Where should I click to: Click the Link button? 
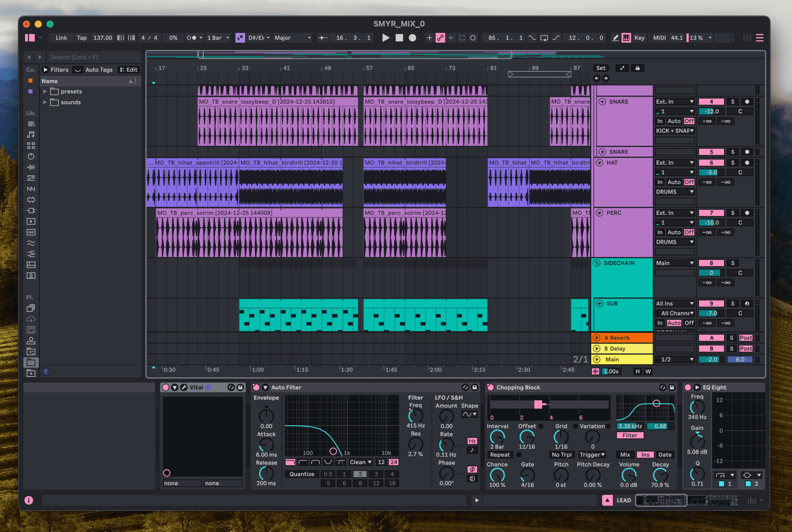point(61,38)
